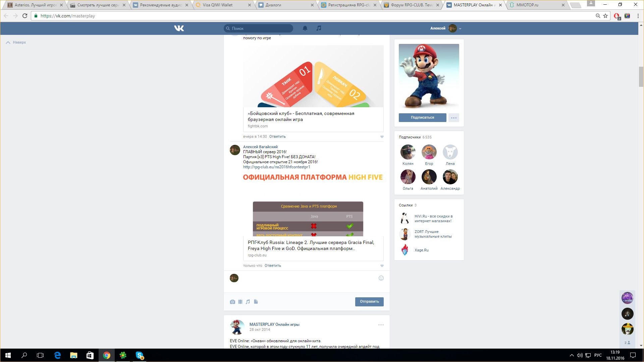Open Skype from the taskbar

tap(140, 355)
